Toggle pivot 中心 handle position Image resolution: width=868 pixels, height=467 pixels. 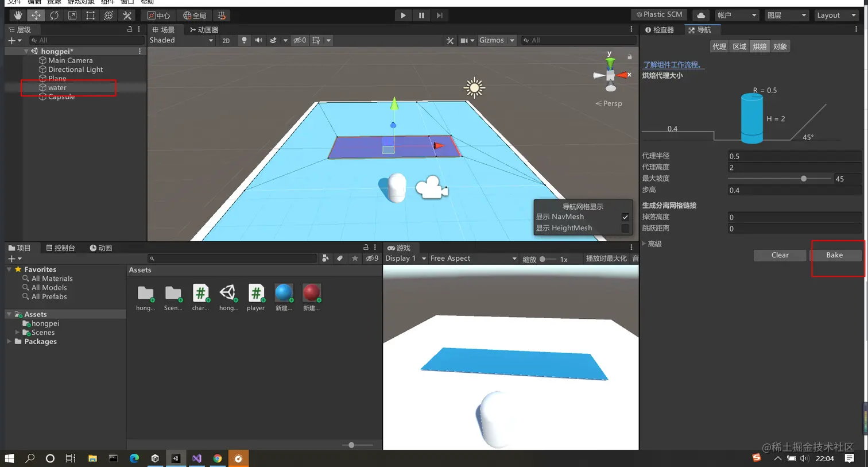[159, 16]
